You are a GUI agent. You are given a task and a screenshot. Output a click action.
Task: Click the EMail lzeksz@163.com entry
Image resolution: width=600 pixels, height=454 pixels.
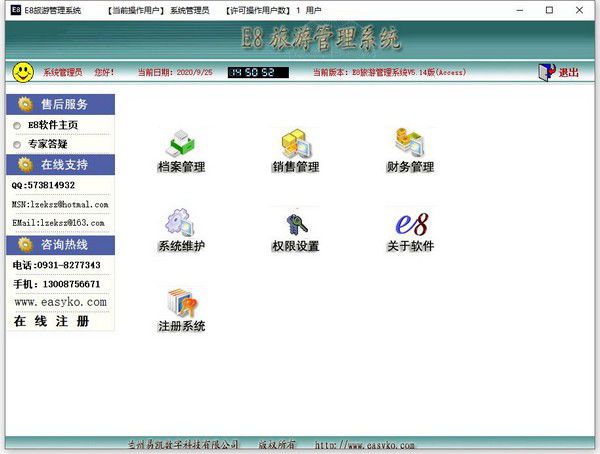point(58,223)
